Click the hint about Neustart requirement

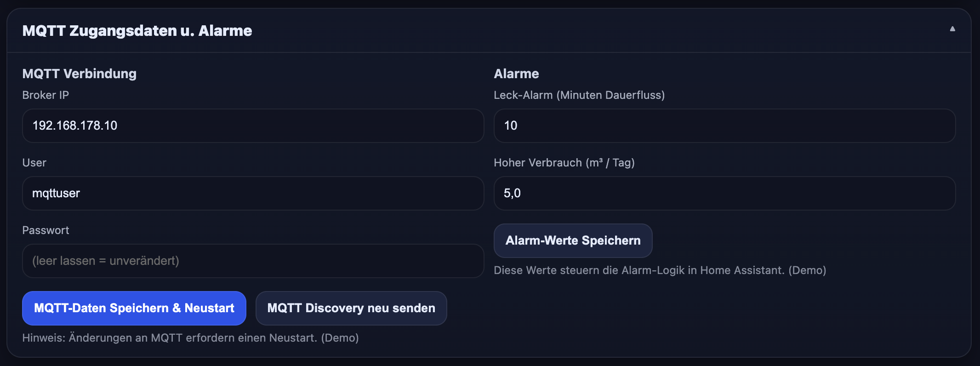190,338
